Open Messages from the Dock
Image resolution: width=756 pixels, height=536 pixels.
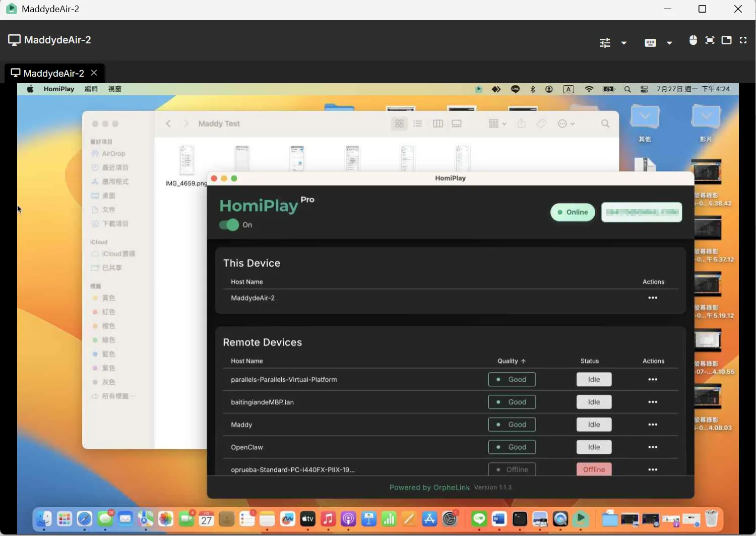[x=105, y=519]
